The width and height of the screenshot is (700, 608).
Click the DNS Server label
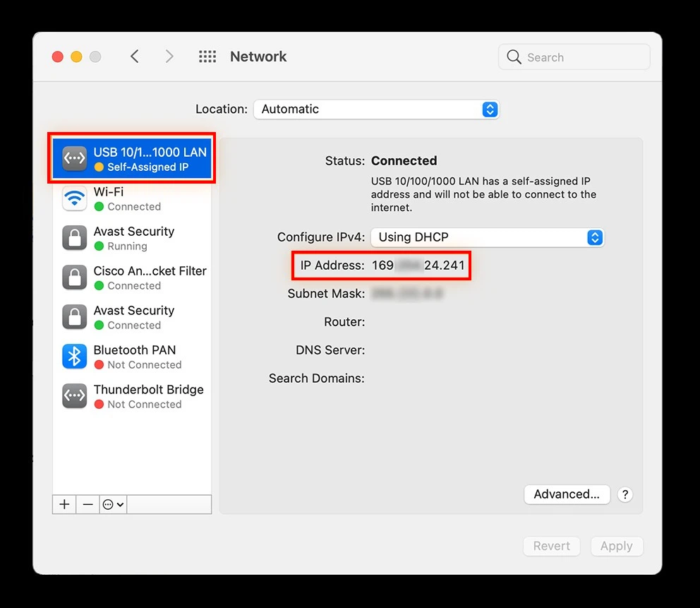point(330,350)
